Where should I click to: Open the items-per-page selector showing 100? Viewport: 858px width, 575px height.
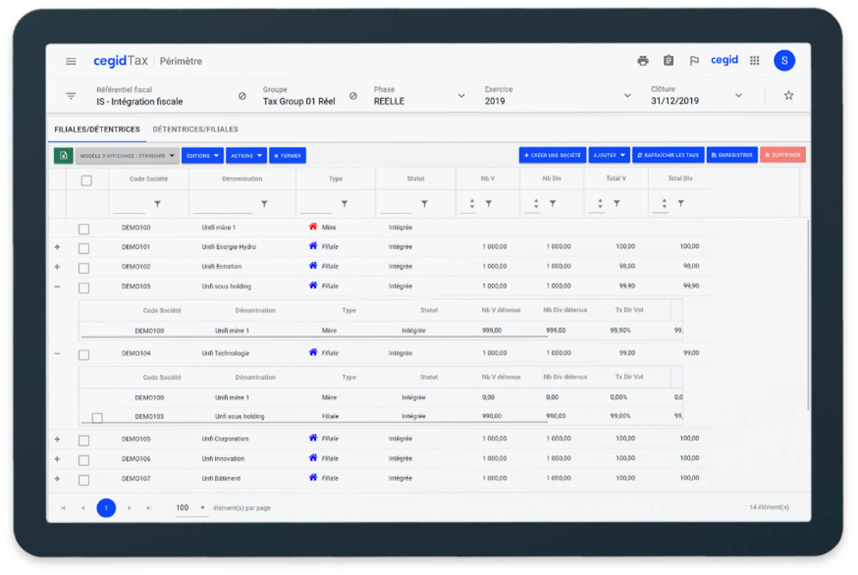click(x=190, y=508)
